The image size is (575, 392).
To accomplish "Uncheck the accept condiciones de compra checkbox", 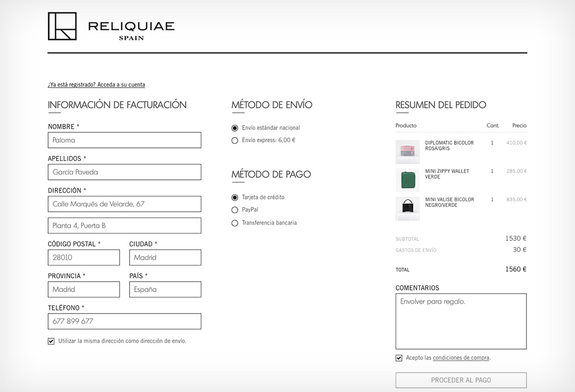I will 399,358.
